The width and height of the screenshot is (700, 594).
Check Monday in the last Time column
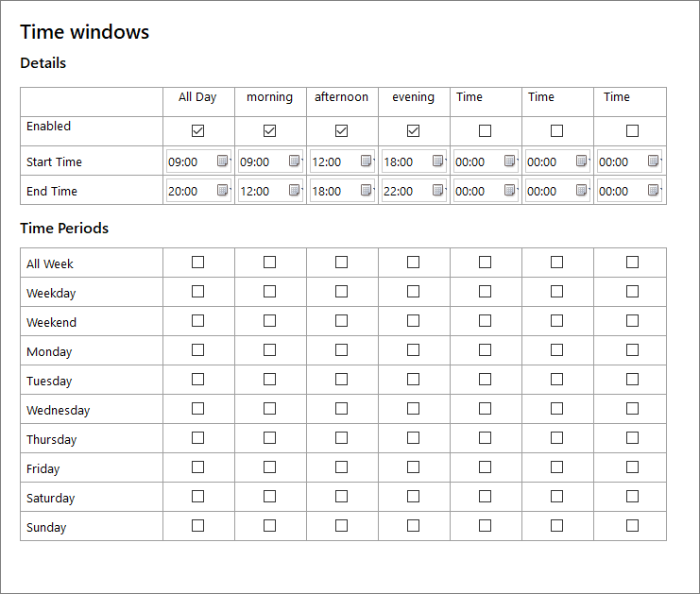(x=632, y=350)
